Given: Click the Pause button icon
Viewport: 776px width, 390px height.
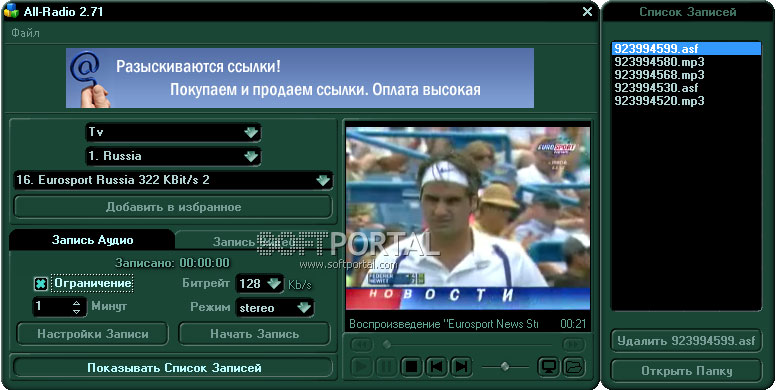Looking at the screenshot, I should 387,367.
